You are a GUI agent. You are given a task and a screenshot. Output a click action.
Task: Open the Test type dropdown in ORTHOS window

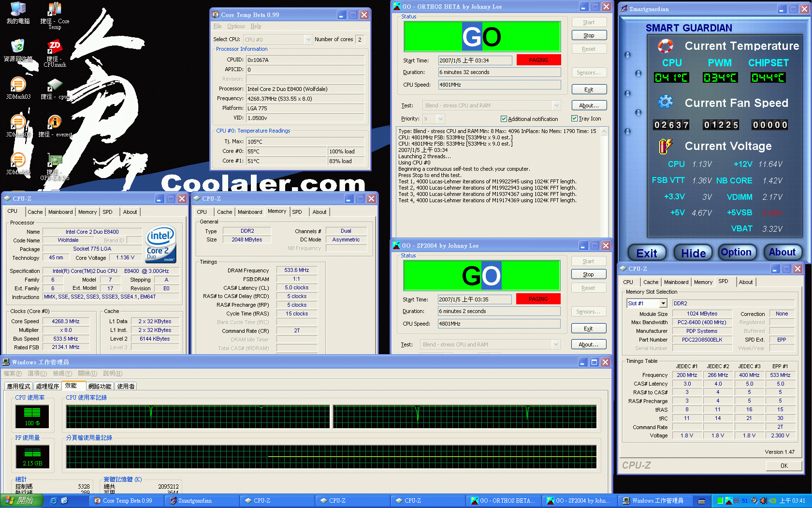pos(556,105)
